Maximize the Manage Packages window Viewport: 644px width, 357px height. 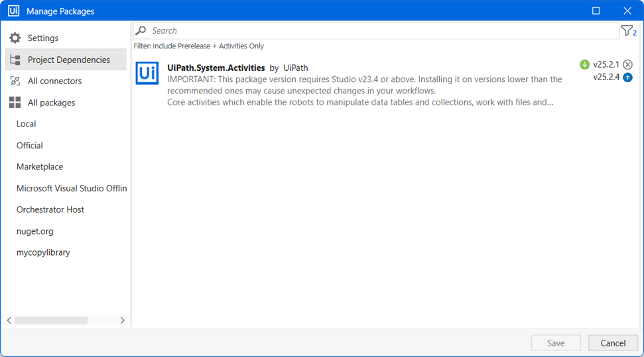pyautogui.click(x=596, y=11)
